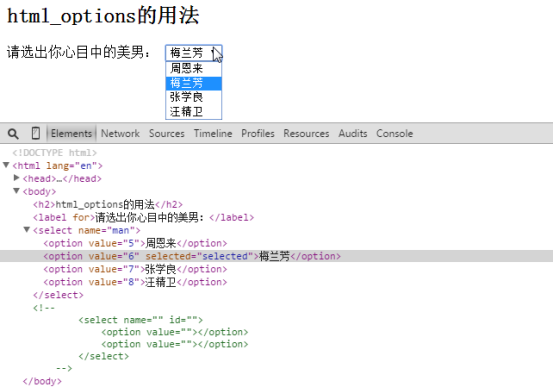Select the option value="8" 汪精卫 line
554x387 pixels.
point(135,282)
